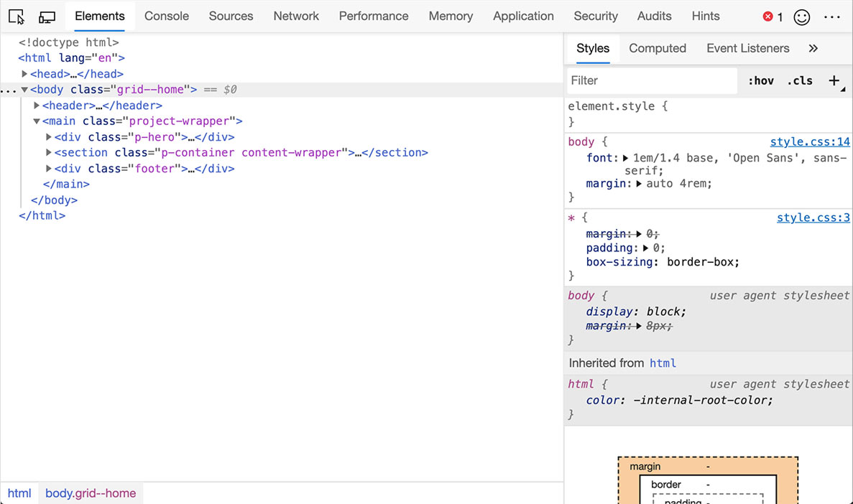
Task: Open the Performance tab
Action: click(374, 17)
